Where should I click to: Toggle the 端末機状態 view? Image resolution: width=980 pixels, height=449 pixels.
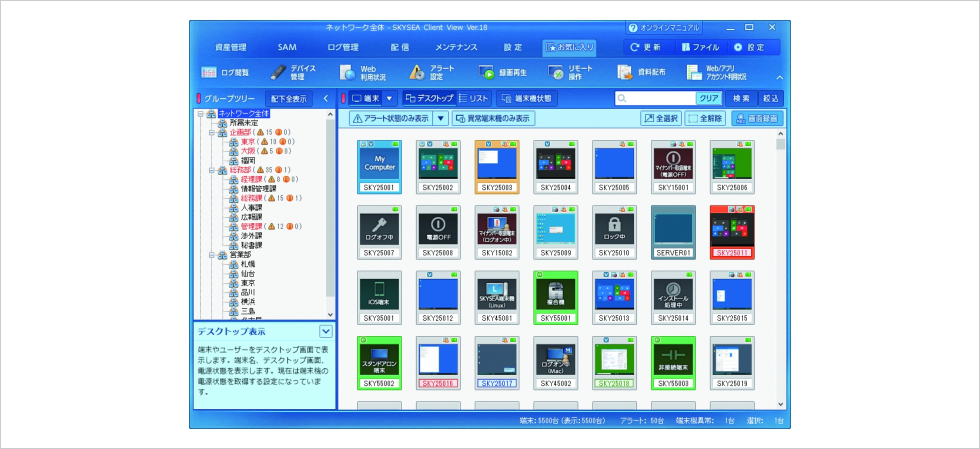tap(526, 98)
